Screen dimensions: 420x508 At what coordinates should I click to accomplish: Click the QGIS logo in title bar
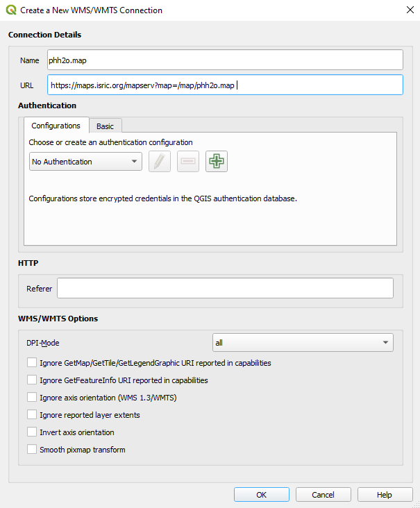click(10, 10)
